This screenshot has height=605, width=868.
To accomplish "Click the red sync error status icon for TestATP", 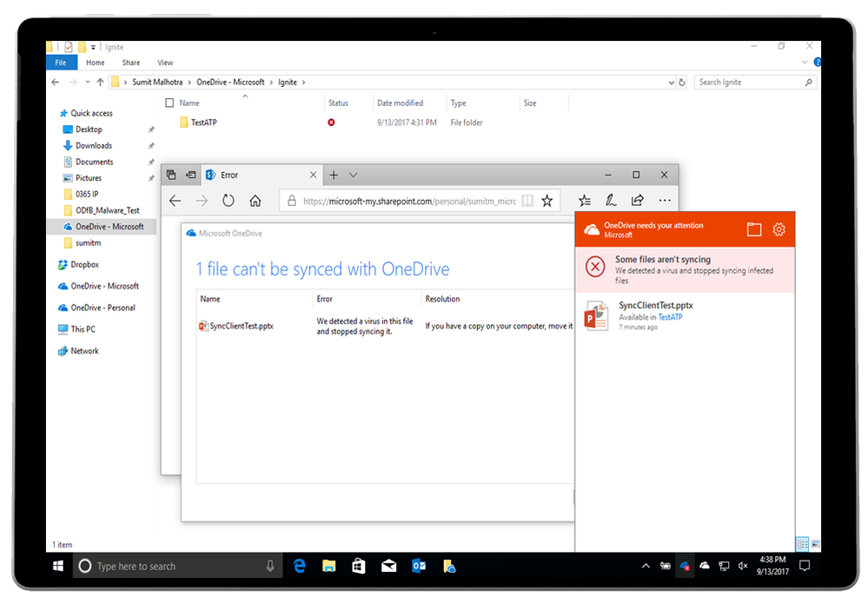I will coord(331,123).
